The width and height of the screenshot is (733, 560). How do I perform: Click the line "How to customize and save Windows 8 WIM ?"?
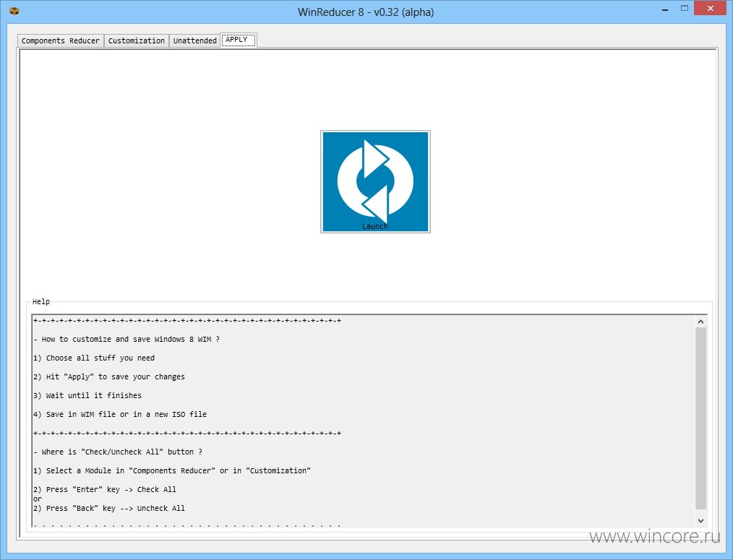pos(127,340)
